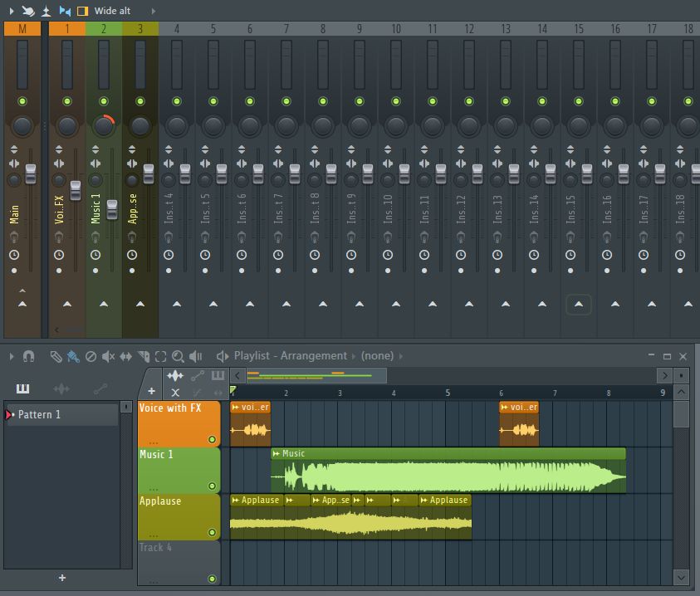Mute the Main mixer track
700x596 pixels.
pyautogui.click(x=22, y=101)
